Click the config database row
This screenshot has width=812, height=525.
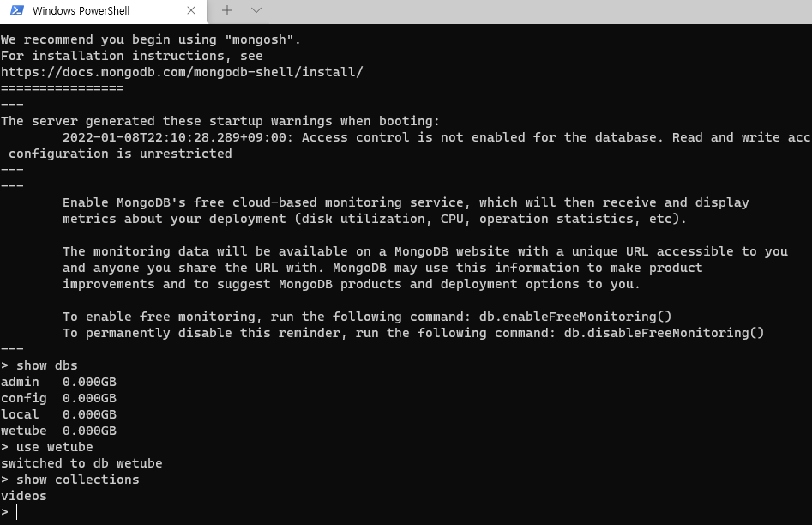click(x=58, y=398)
